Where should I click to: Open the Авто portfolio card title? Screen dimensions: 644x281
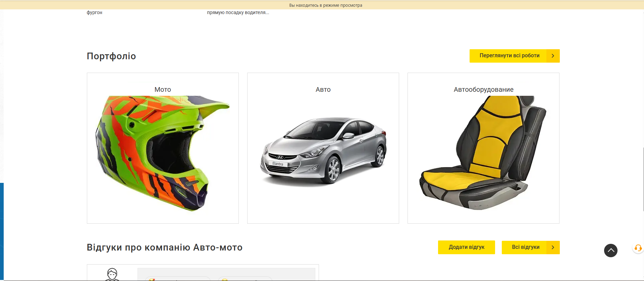[323, 89]
